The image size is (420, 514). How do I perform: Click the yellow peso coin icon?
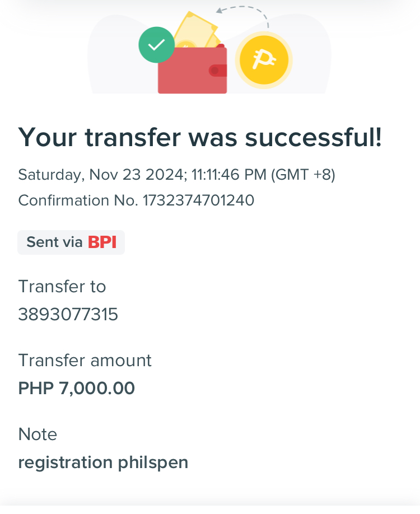point(264,60)
